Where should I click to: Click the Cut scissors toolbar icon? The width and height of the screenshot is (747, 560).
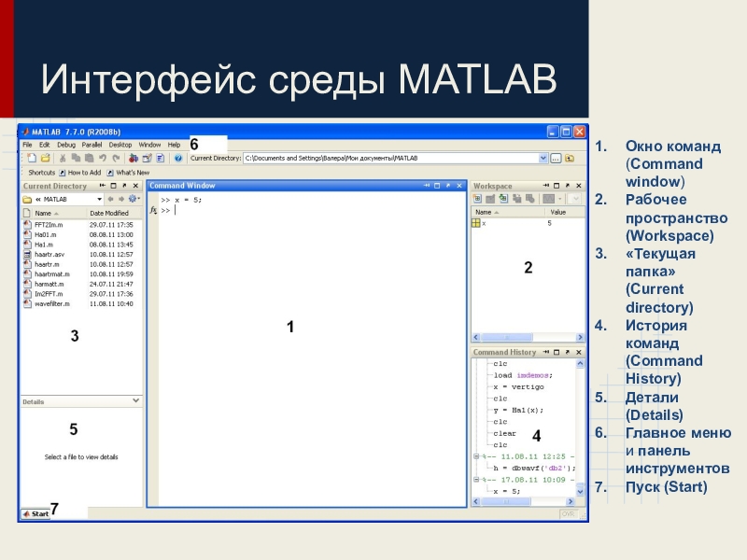(x=63, y=158)
